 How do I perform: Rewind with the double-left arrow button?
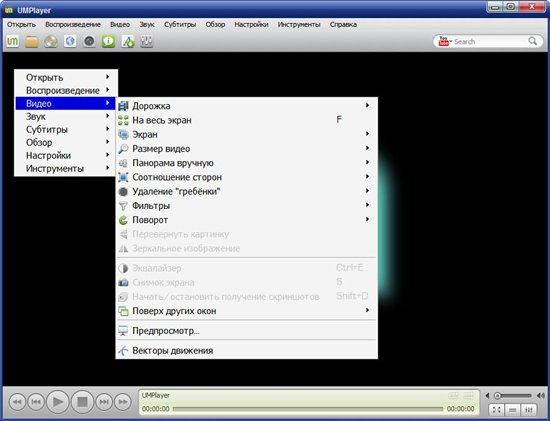point(17,402)
